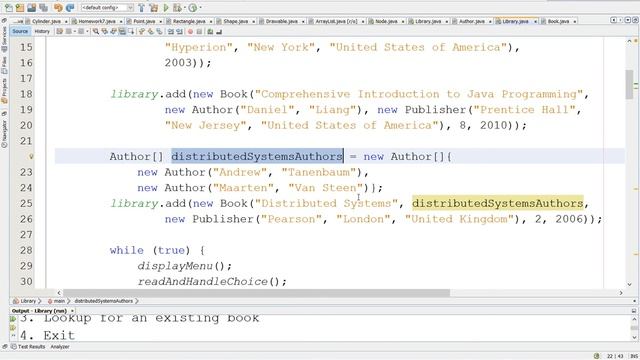Click the Comment icon in editor toolbar
The height and width of the screenshot is (360, 640).
pyautogui.click(x=210, y=31)
